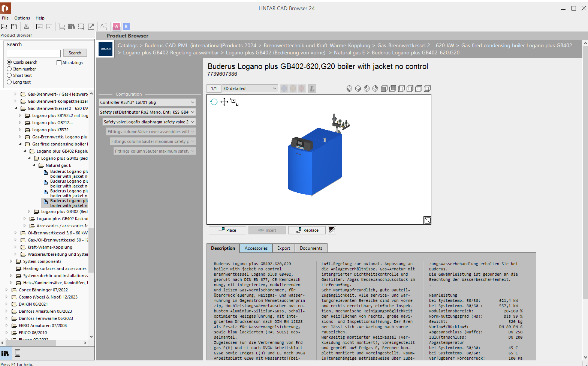The image size is (588, 366).
Task: Click the navigate forward window icon
Action: click(x=49, y=27)
